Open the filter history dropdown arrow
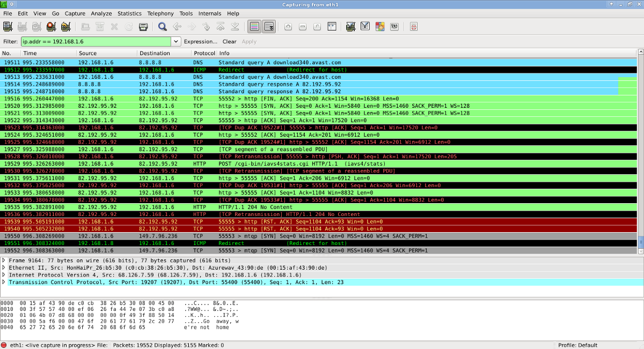 [175, 41]
